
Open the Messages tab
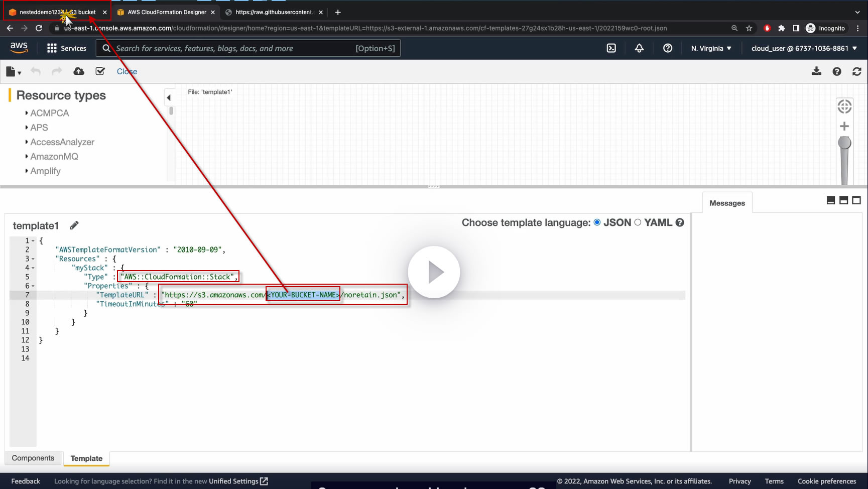[x=727, y=203]
